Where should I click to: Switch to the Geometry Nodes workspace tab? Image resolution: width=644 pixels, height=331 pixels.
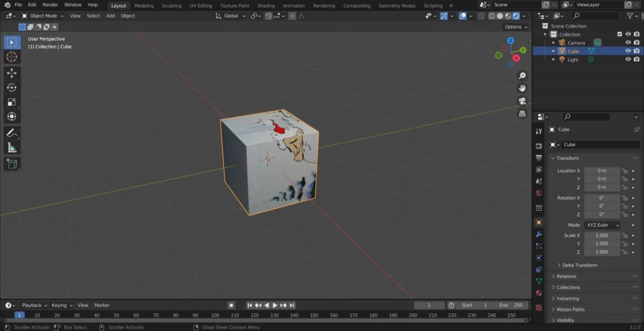click(397, 6)
